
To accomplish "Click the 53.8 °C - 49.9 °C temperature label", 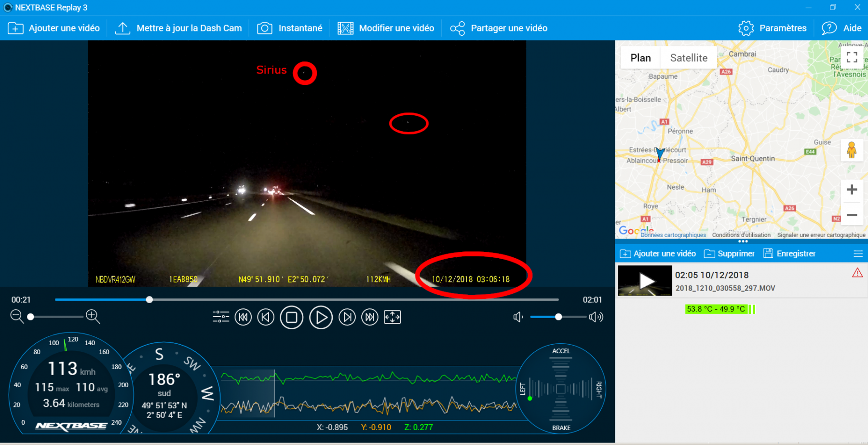I will [716, 309].
